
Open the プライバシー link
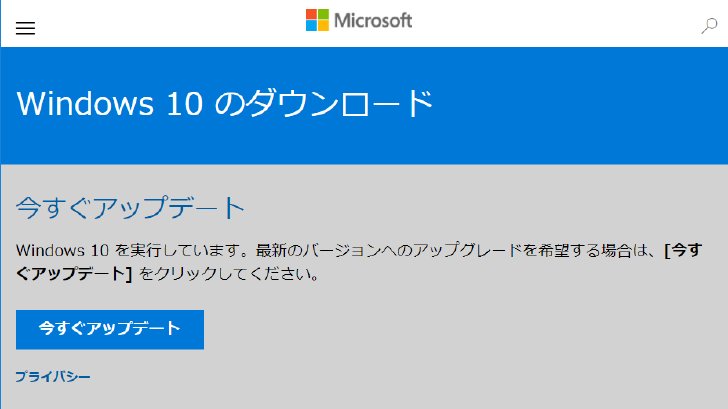(x=53, y=377)
